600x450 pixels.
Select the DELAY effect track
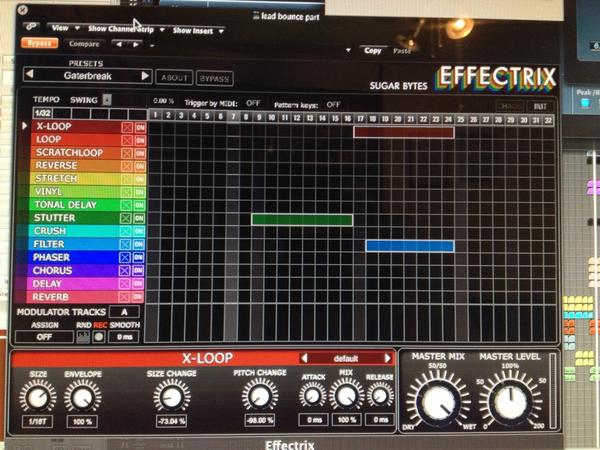47,284
